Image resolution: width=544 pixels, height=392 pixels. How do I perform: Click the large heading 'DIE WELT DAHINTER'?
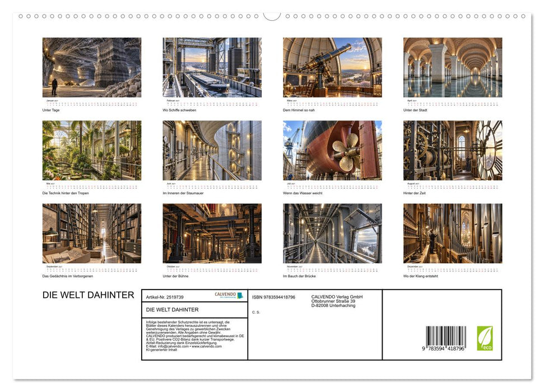(88, 295)
